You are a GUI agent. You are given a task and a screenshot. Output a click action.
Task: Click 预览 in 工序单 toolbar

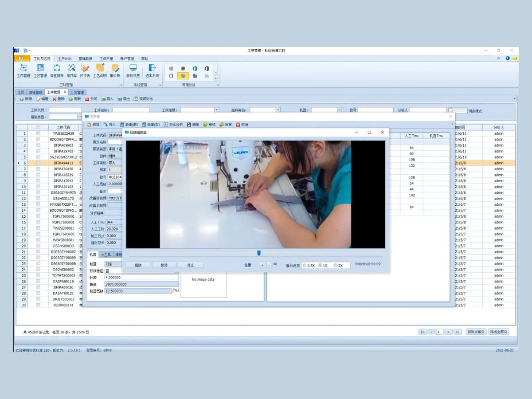tap(94, 125)
